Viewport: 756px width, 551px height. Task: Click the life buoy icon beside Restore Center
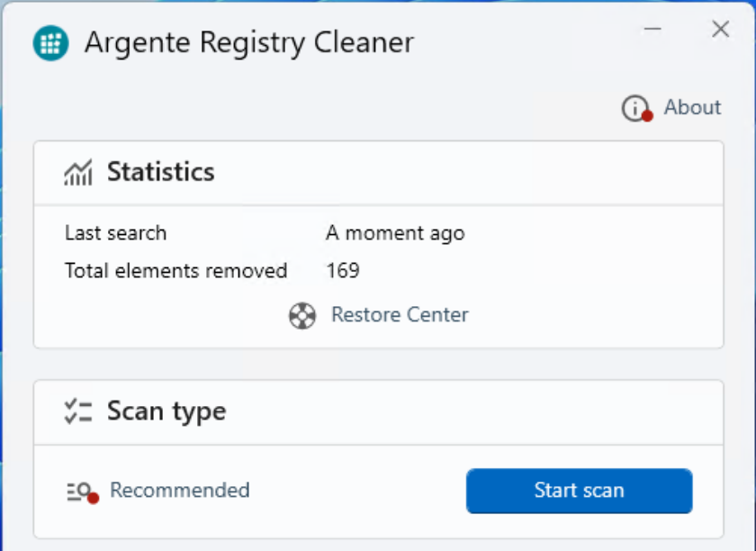coord(301,316)
